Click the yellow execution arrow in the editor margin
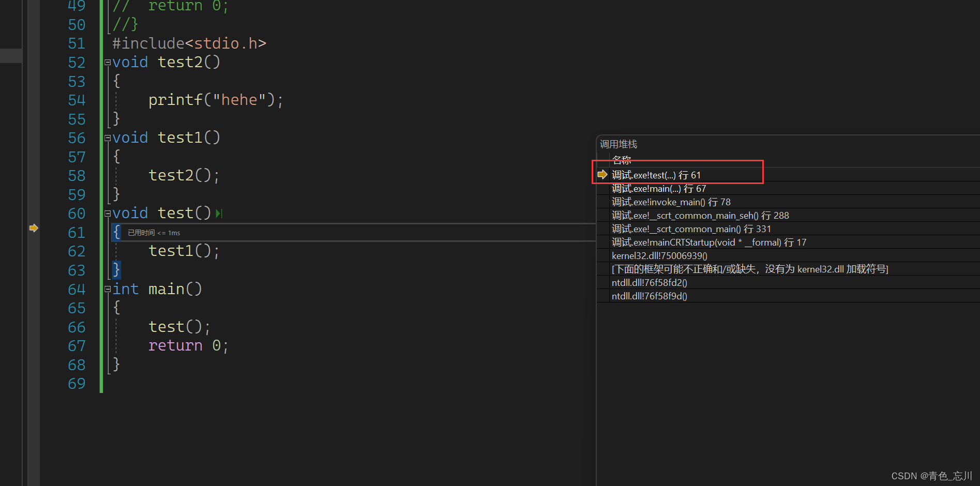Image resolution: width=980 pixels, height=486 pixels. pyautogui.click(x=34, y=228)
